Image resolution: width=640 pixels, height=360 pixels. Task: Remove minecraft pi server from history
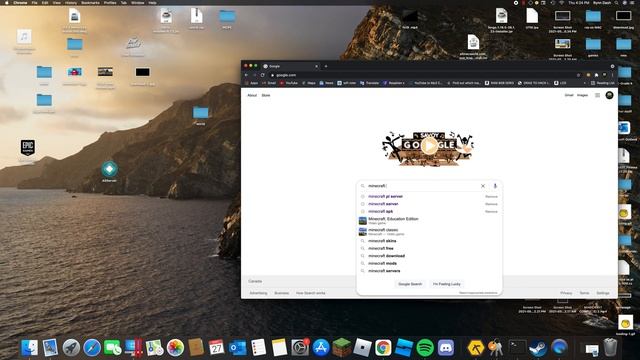(491, 197)
